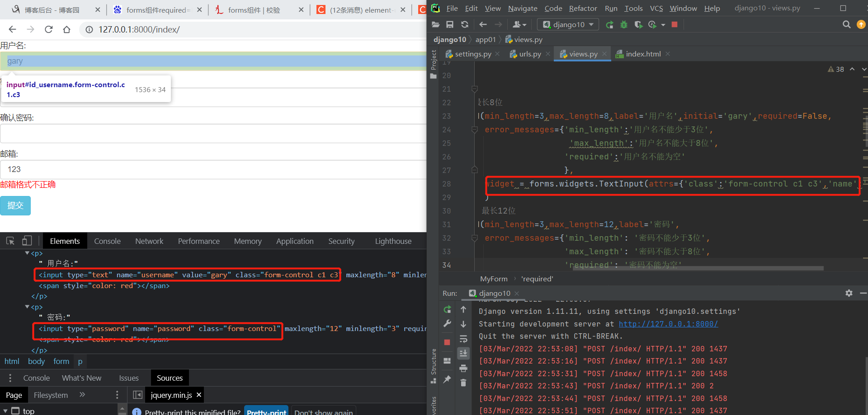
Task: Go to previous highlighted warning arrow
Action: pyautogui.click(x=852, y=69)
